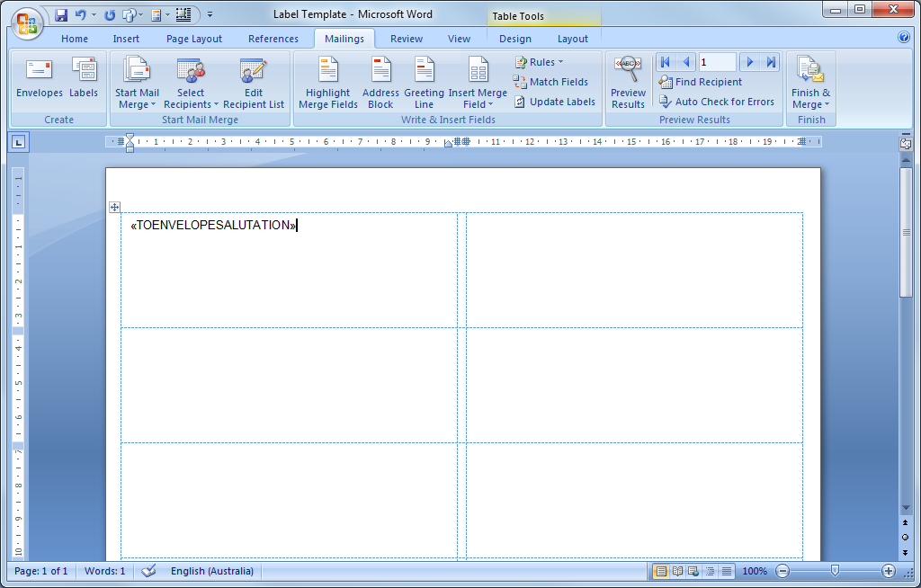
Task: Click Match Fields
Action: [550, 82]
